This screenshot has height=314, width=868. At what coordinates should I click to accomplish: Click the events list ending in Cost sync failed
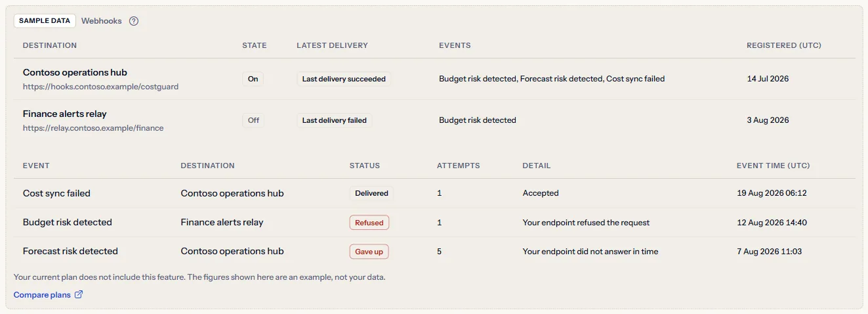point(552,79)
